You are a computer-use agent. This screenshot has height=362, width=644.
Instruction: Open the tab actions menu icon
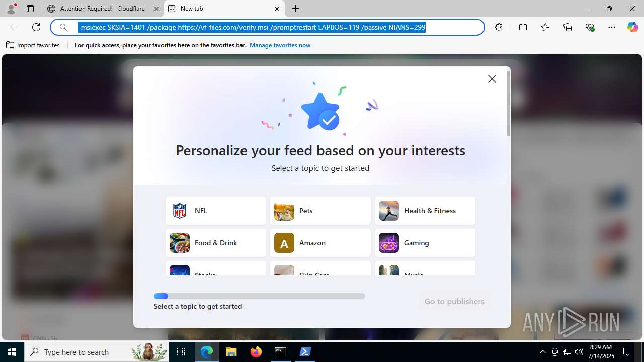click(x=30, y=9)
